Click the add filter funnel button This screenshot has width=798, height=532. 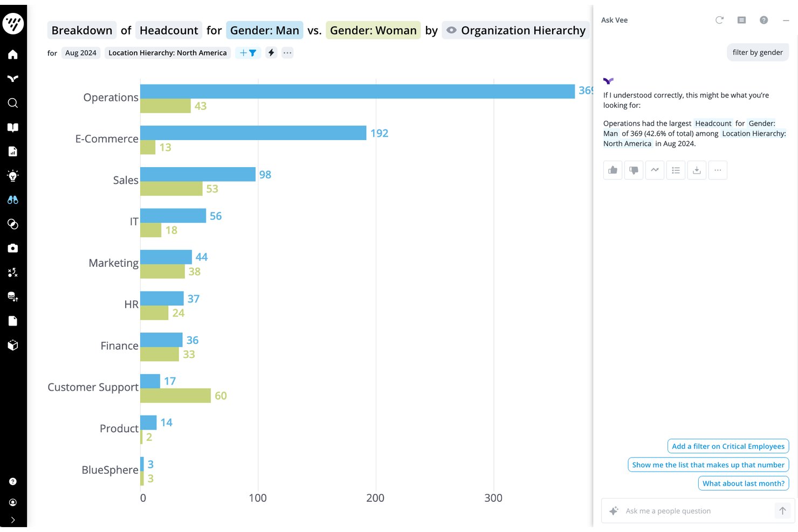(x=248, y=53)
